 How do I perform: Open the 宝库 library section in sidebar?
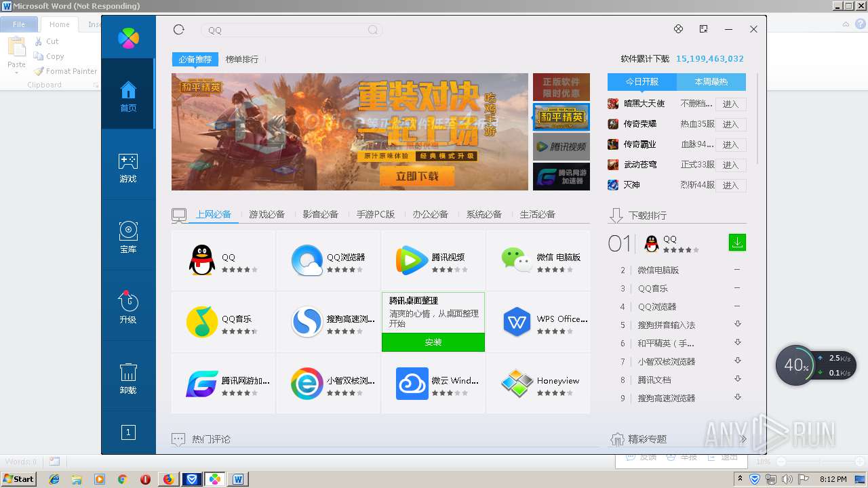[x=128, y=238]
